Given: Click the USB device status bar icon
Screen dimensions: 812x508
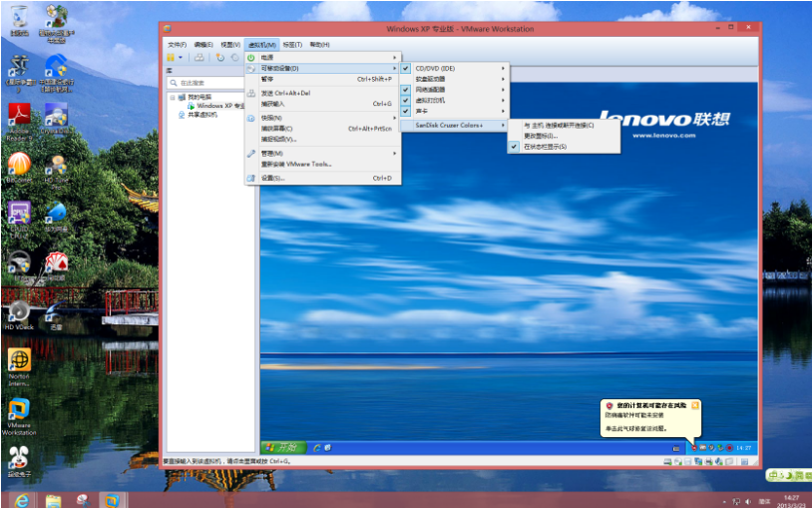Looking at the screenshot, I should click(729, 461).
